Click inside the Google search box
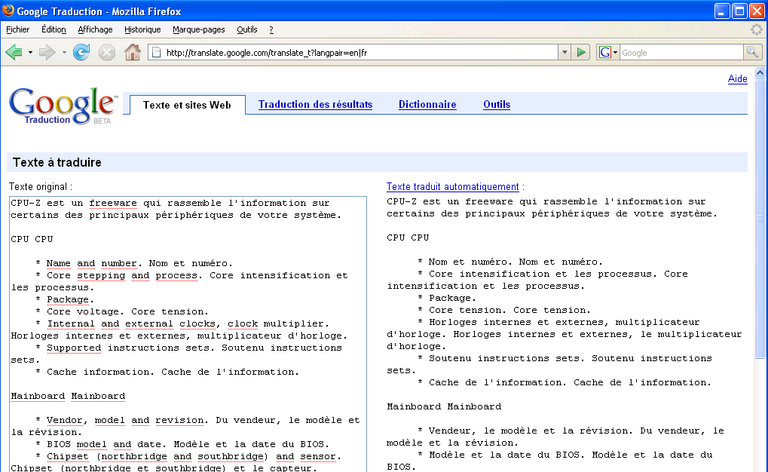The width and height of the screenshot is (768, 472). point(681,52)
